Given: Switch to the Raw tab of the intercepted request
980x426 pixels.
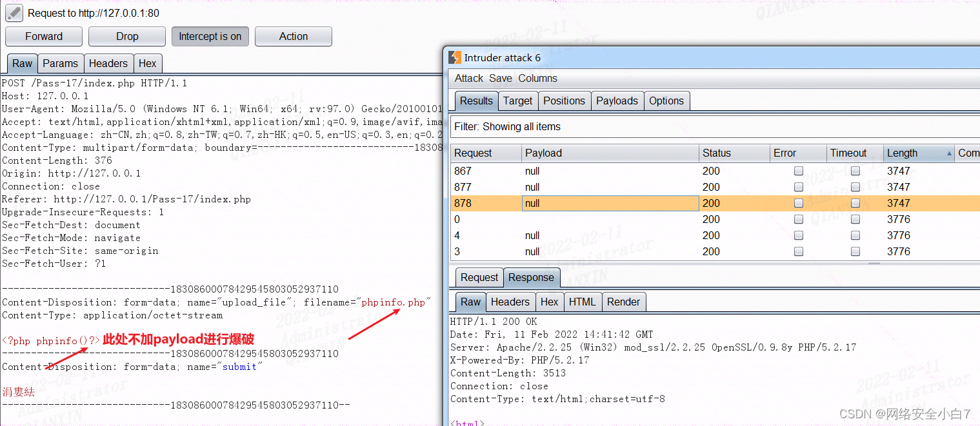Looking at the screenshot, I should 22,63.
